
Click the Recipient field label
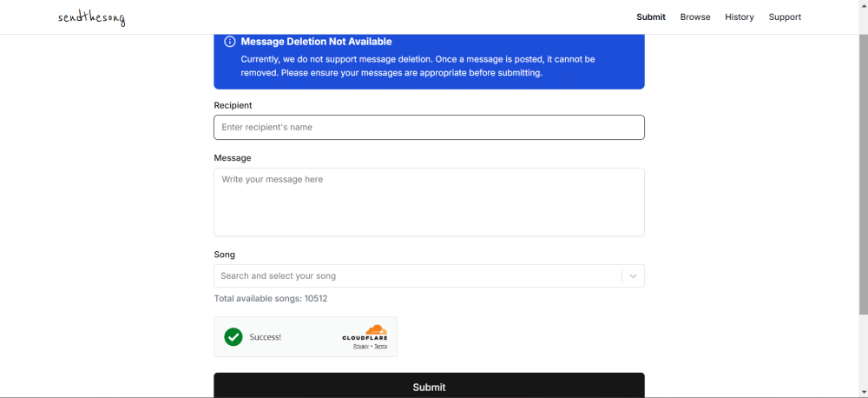(x=233, y=106)
